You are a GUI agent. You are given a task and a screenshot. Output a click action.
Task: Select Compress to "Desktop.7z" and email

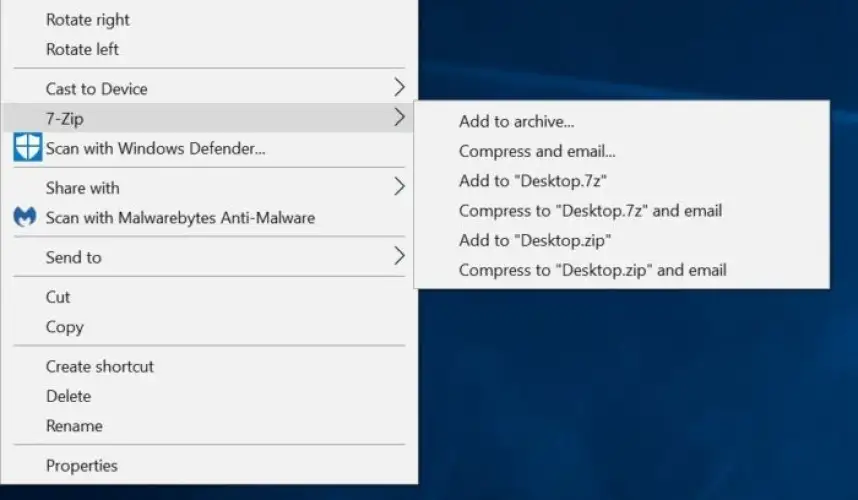[590, 211]
